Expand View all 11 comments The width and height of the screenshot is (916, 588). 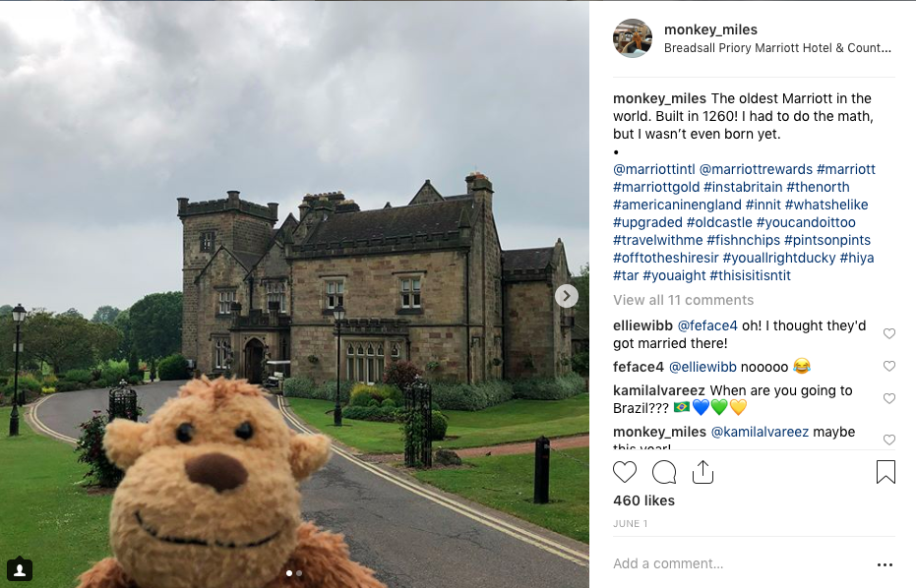tap(683, 300)
